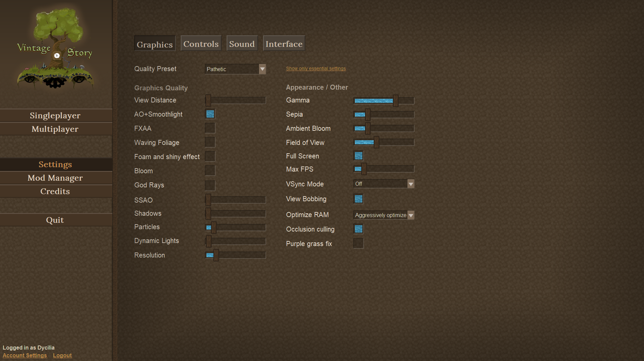Open the Quality Preset dropdown
Image resolution: width=644 pixels, height=361 pixels.
pyautogui.click(x=235, y=69)
